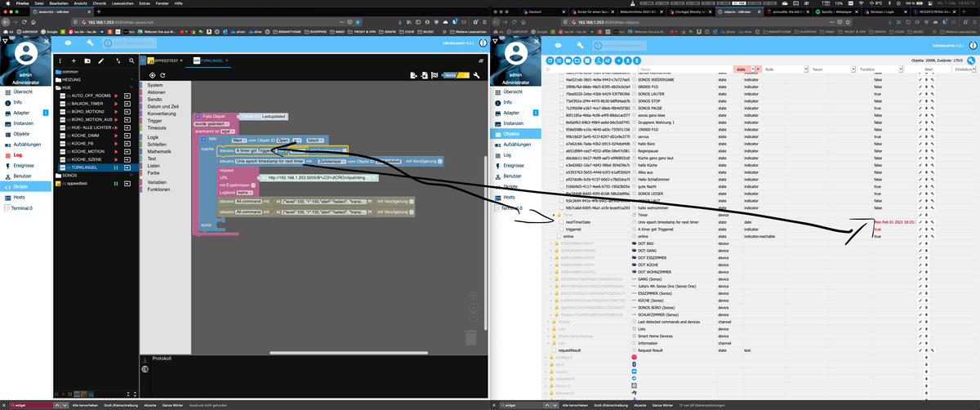Click the edit pencil icon in scripts panel

100,60
